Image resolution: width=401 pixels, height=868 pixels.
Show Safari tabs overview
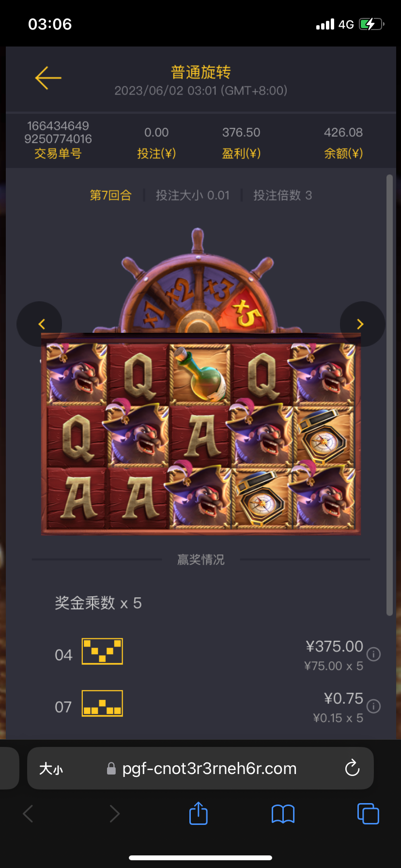(368, 813)
